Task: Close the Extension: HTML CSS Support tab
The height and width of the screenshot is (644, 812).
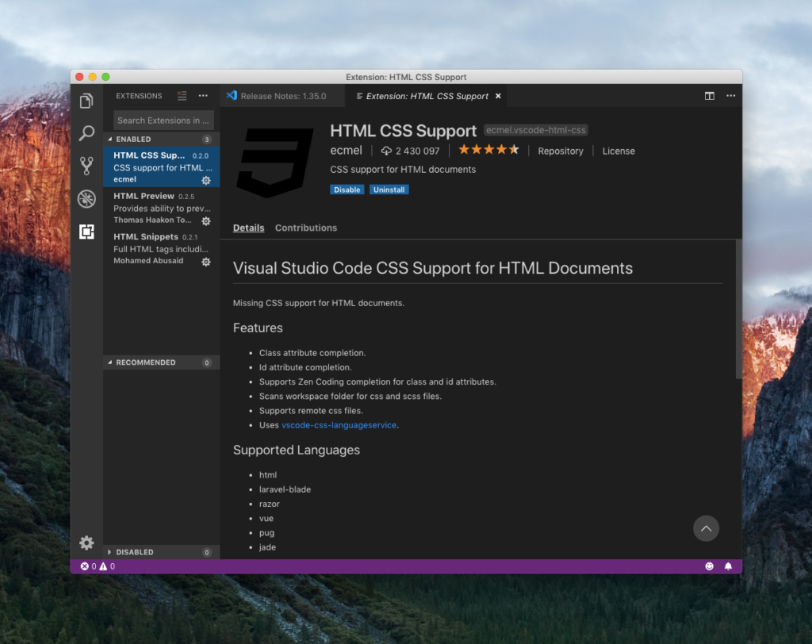Action: click(498, 96)
